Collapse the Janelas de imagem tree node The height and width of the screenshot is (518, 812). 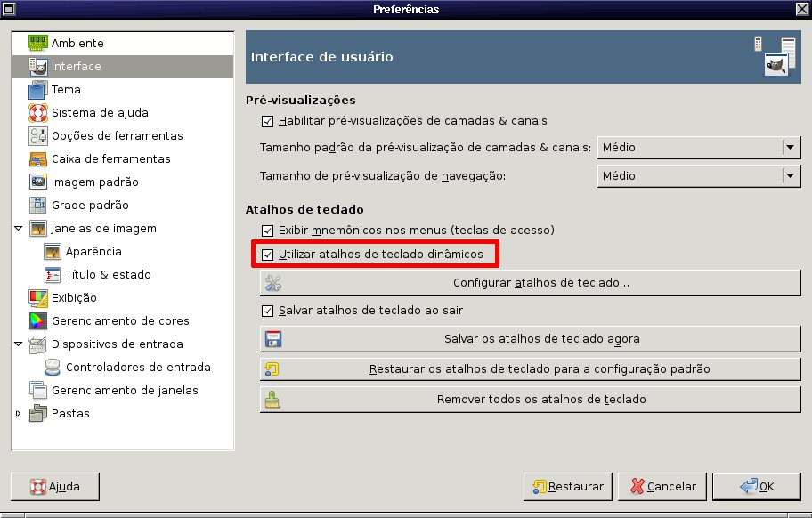click(19, 228)
